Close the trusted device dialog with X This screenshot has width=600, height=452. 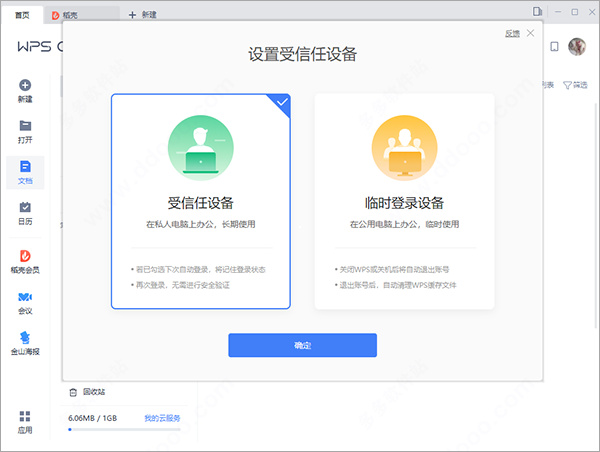click(530, 33)
